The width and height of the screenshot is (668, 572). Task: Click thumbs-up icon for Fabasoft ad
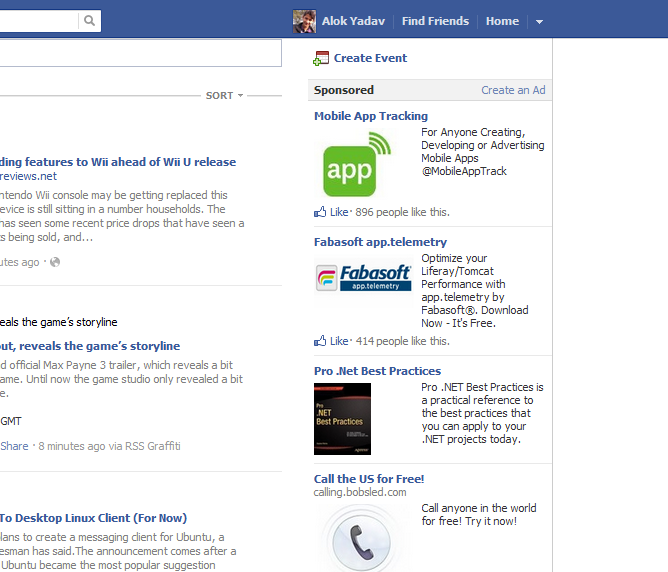click(x=320, y=341)
